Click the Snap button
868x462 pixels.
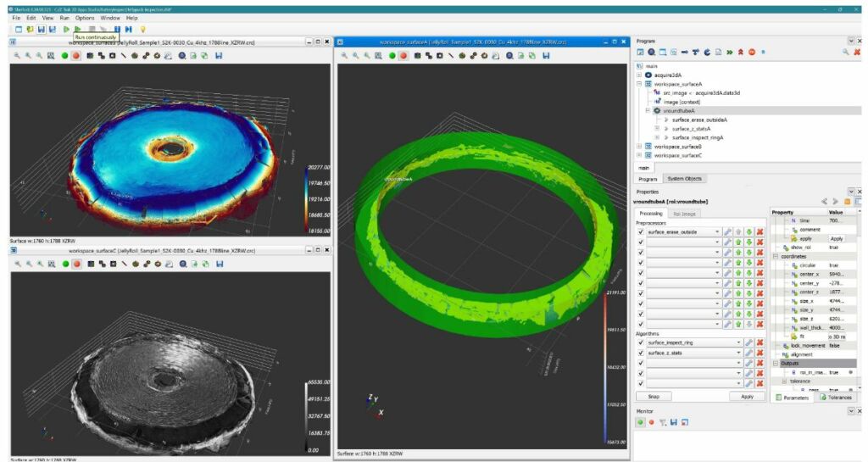click(x=654, y=396)
